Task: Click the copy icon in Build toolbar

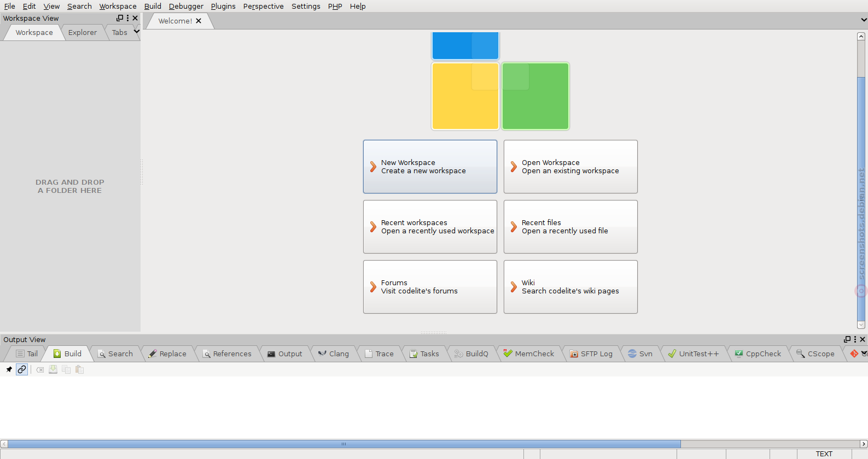Action: pos(66,369)
